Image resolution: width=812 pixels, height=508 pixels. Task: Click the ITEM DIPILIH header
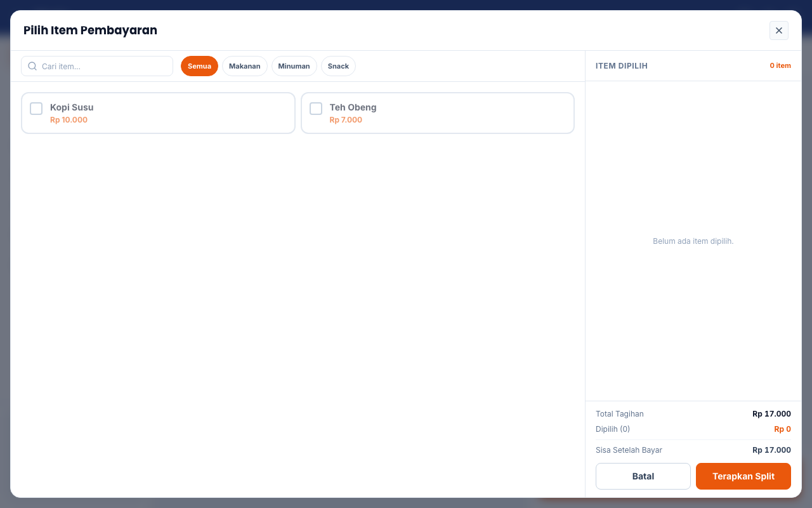622,66
